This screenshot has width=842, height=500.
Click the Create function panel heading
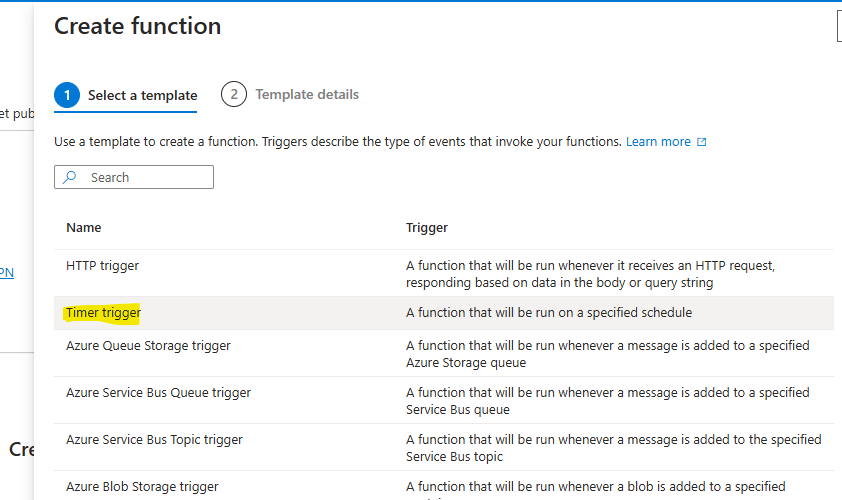[x=138, y=27]
